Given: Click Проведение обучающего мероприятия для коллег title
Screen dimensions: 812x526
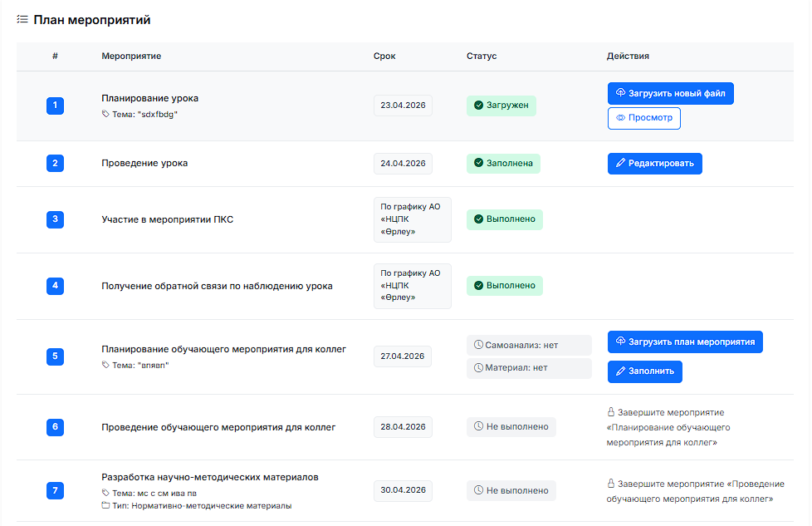Looking at the screenshot, I should [218, 428].
